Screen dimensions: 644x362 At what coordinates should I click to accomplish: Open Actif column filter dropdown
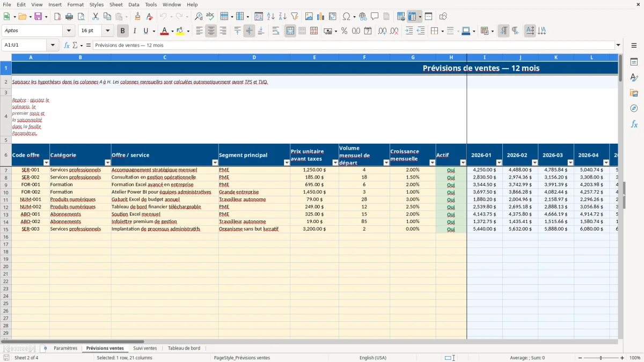[463, 162]
